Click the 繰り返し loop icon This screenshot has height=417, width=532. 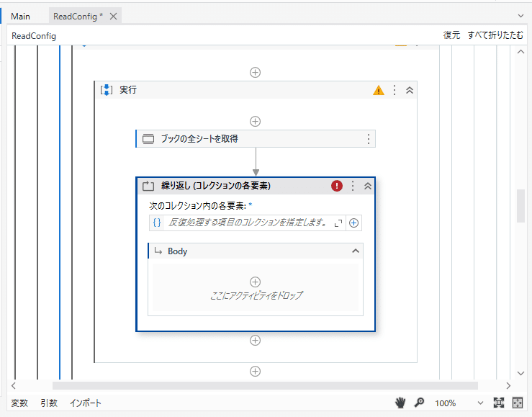(148, 186)
